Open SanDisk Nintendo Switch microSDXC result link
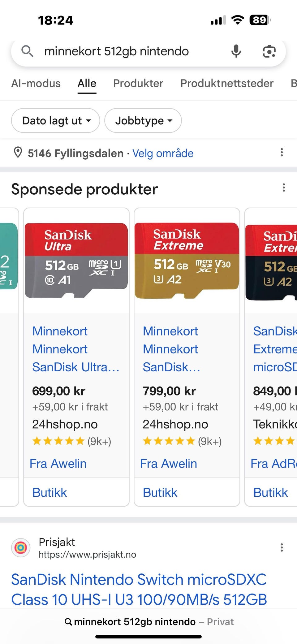This screenshot has height=644, width=297. [139, 589]
